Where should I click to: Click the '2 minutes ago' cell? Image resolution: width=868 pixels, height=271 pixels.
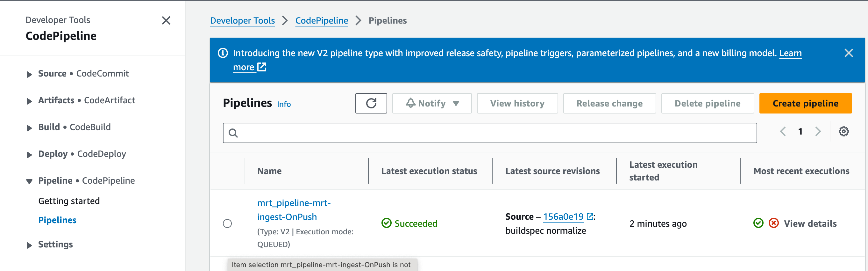(658, 223)
